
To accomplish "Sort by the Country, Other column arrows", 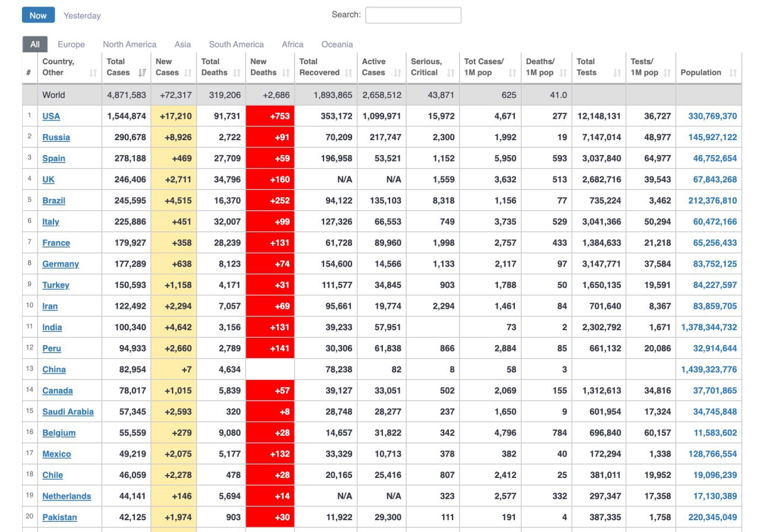I will point(93,73).
